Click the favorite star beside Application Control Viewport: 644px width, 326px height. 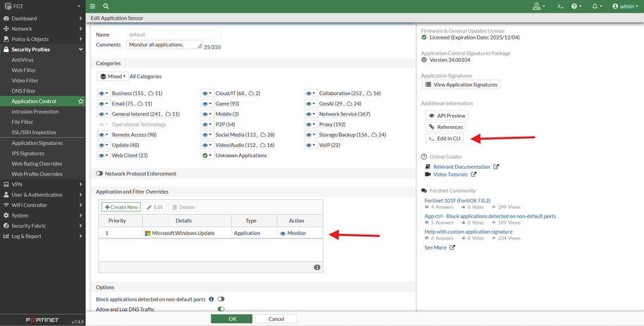pos(81,101)
